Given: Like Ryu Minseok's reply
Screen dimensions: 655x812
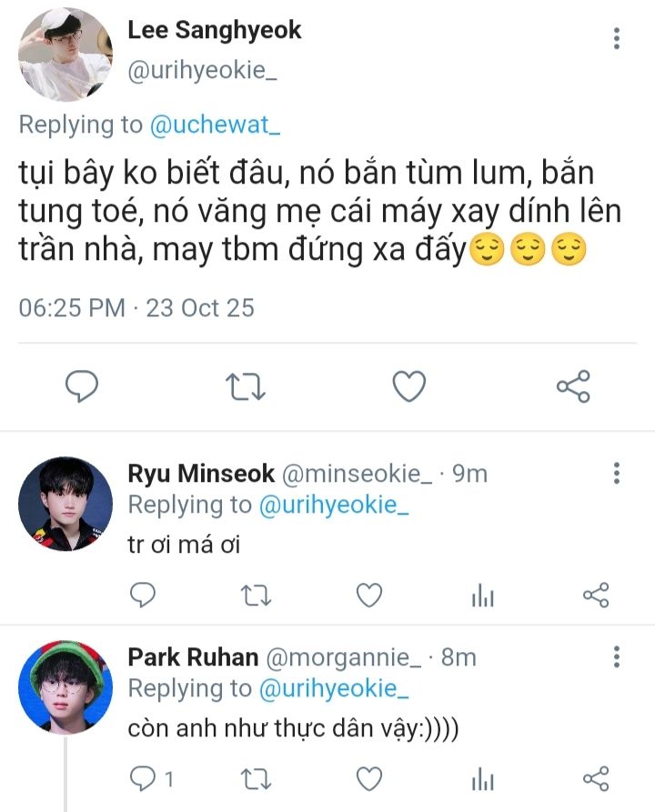Looking at the screenshot, I should pos(368,596).
